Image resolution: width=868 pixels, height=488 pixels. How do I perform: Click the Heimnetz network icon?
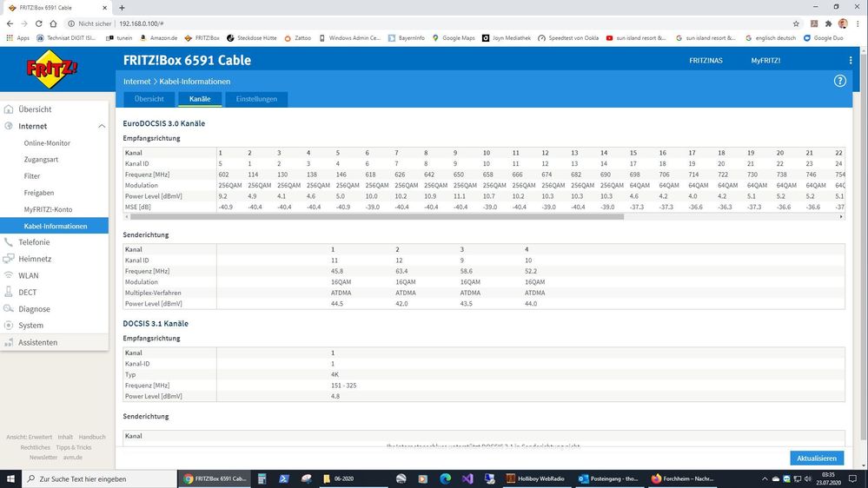point(9,259)
